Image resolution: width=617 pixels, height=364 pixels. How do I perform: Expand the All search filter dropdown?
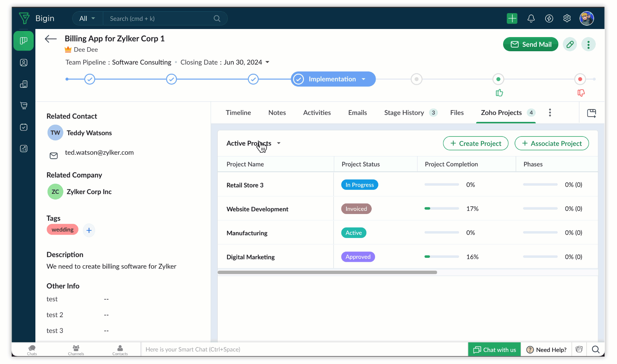(x=87, y=19)
